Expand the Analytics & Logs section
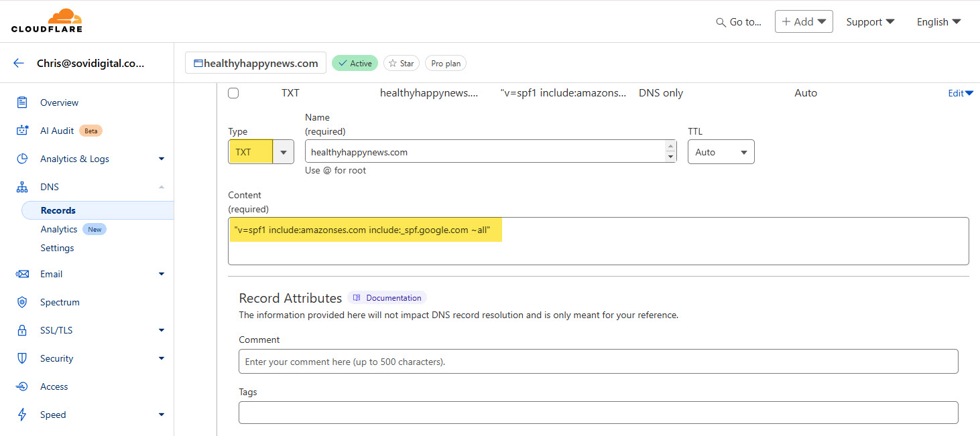Viewport: 980px width, 436px height. pyautogui.click(x=162, y=159)
